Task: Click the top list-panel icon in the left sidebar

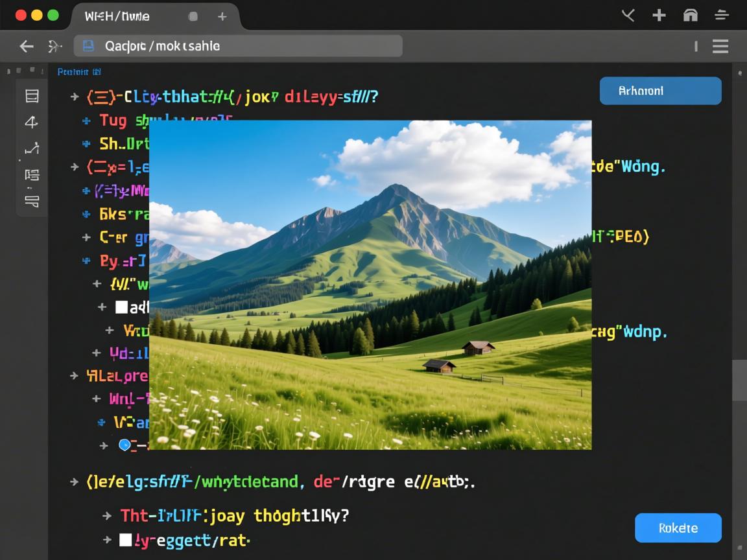Action: pyautogui.click(x=32, y=96)
